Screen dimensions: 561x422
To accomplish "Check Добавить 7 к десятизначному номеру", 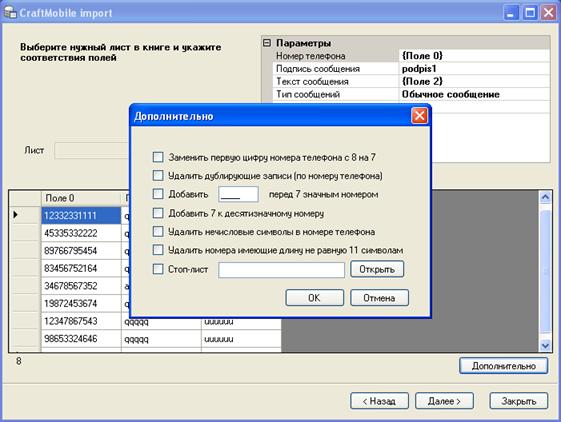I will click(158, 213).
